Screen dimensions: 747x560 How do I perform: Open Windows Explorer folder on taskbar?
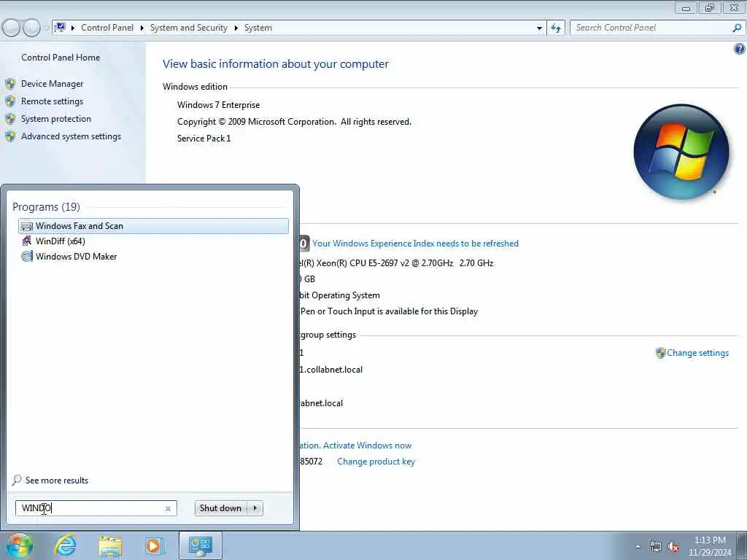pyautogui.click(x=111, y=546)
